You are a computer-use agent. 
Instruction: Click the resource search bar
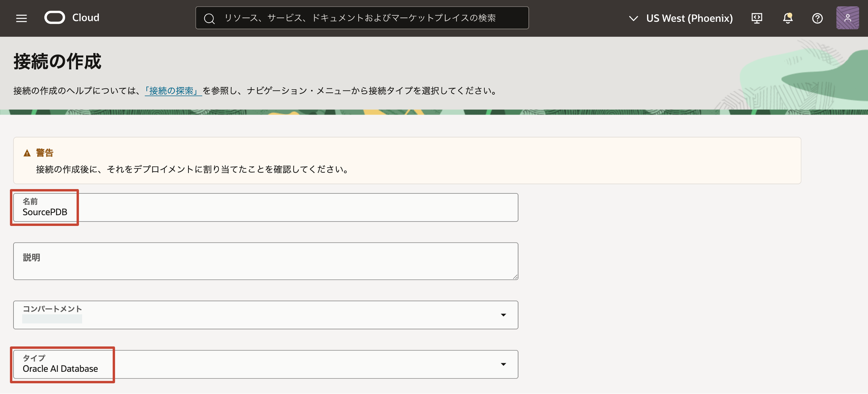tap(361, 17)
